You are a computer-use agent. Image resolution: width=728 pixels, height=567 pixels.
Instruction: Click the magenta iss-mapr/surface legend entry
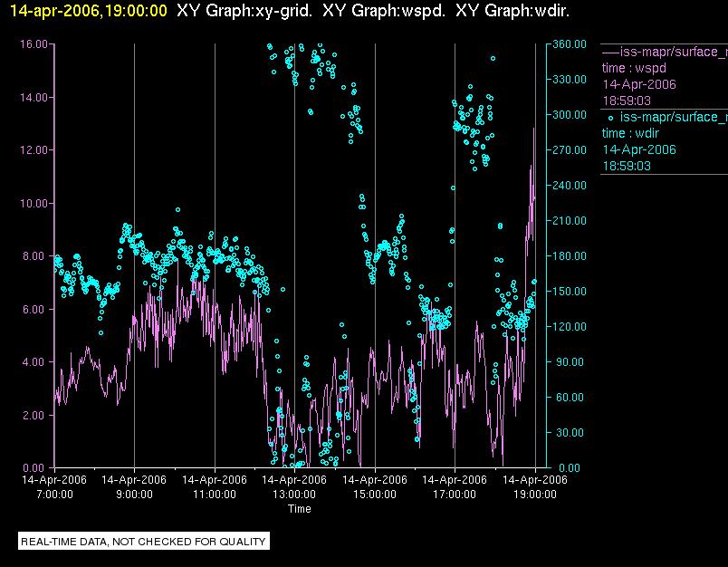tap(674, 52)
